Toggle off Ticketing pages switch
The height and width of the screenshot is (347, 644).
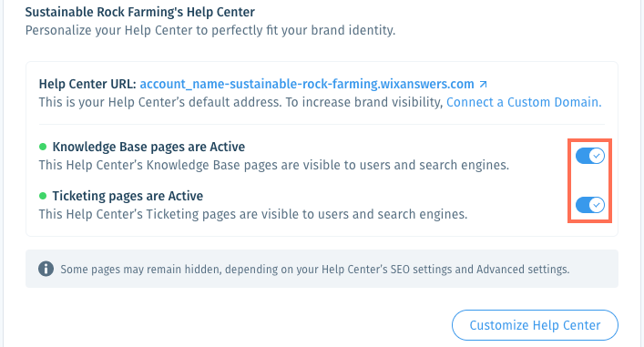click(x=589, y=205)
